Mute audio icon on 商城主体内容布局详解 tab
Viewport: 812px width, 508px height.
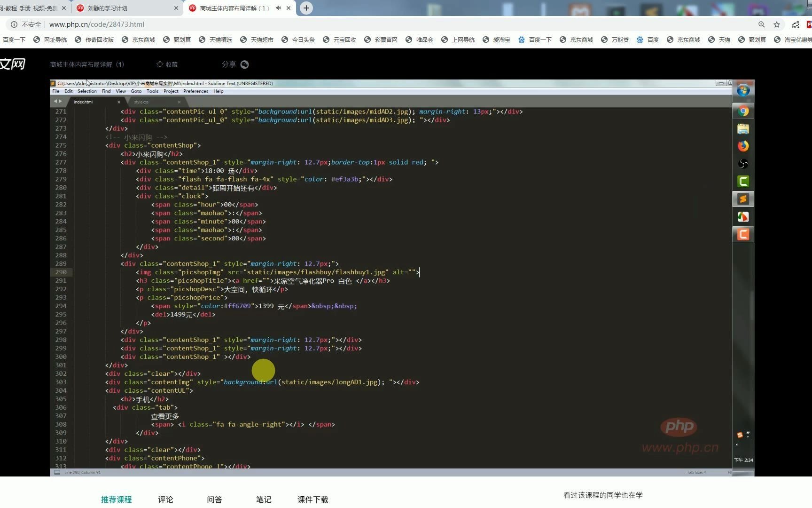(x=279, y=8)
